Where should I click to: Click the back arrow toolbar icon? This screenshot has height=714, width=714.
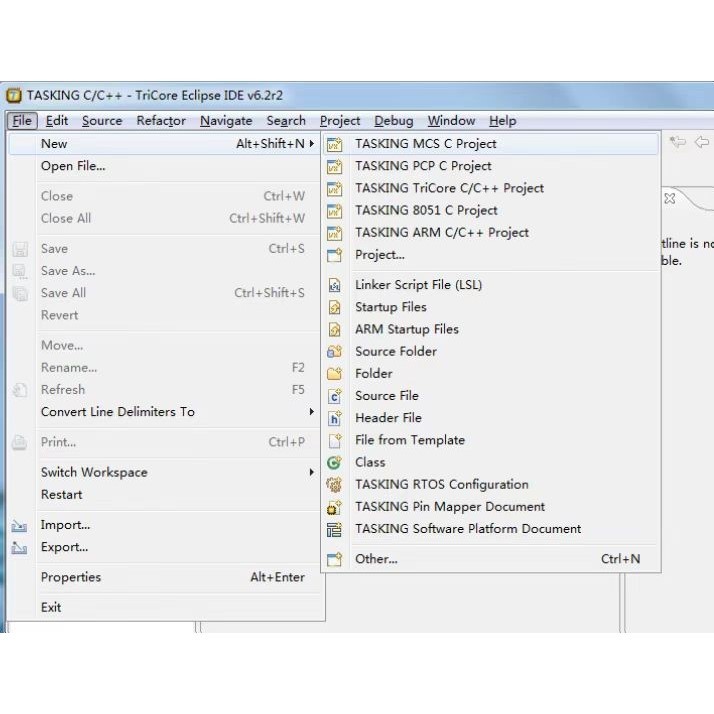click(702, 142)
